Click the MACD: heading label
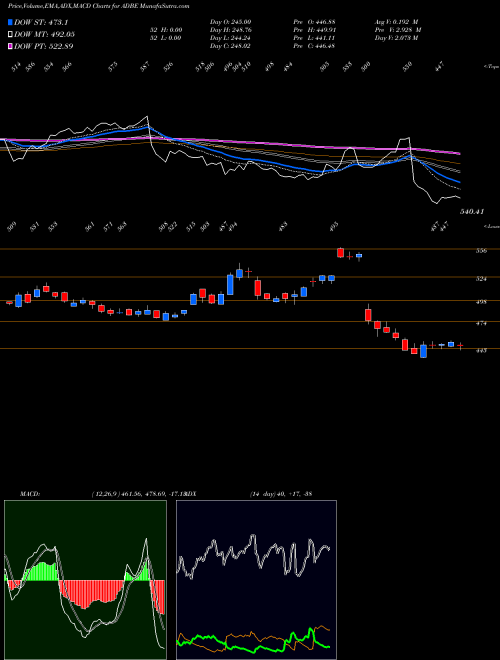This screenshot has width=500, height=660. coord(30,494)
